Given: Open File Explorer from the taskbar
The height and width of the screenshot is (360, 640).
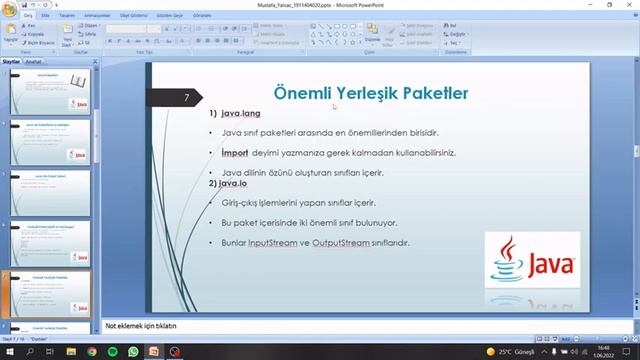Looking at the screenshot, I should click(x=71, y=351).
